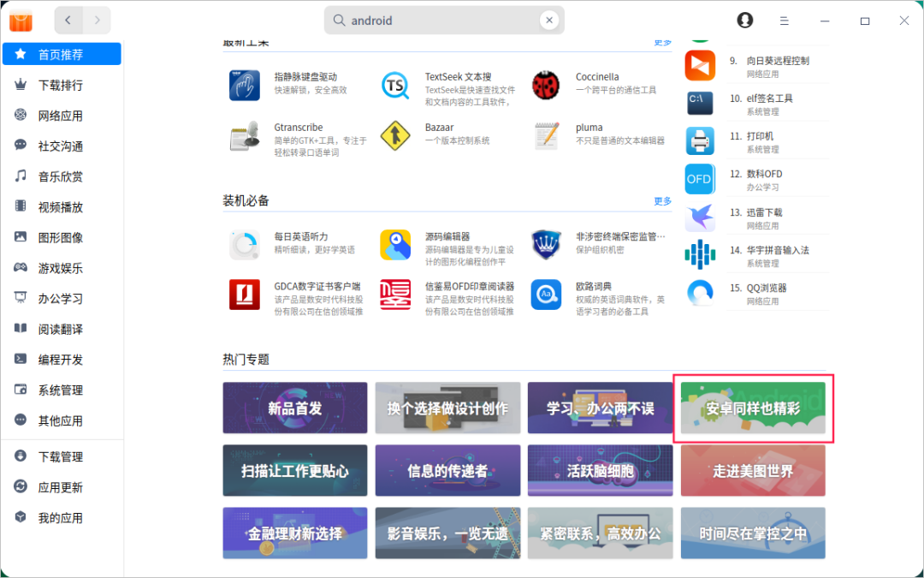This screenshot has height=578, width=924.
Task: Open 游戏娱乐 category
Action: pos(62,268)
